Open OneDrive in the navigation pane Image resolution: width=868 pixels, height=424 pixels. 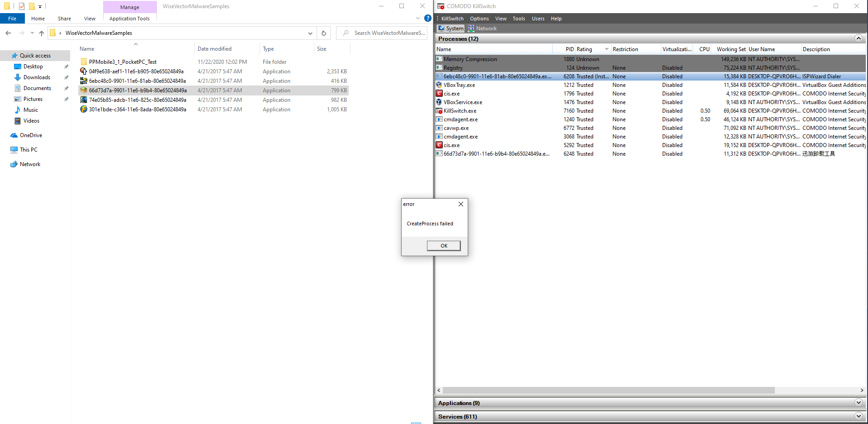point(31,135)
